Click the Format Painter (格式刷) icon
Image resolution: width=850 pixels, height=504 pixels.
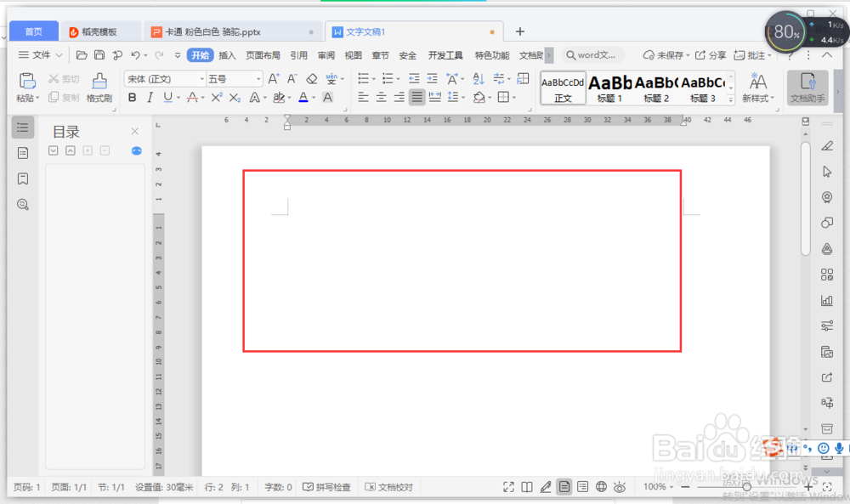pyautogui.click(x=99, y=82)
